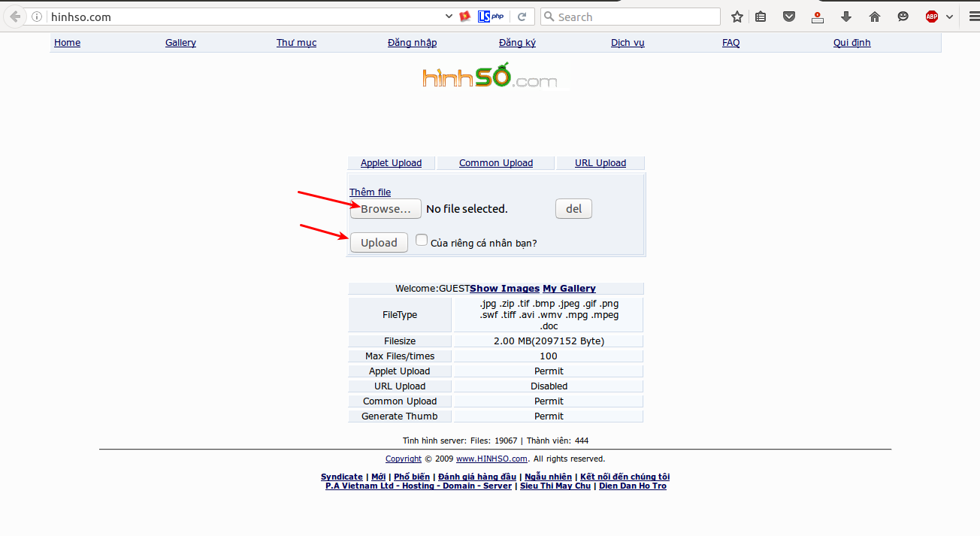Click the 'Tình hình server' statistics text
The height and width of the screenshot is (536, 980).
tap(496, 441)
